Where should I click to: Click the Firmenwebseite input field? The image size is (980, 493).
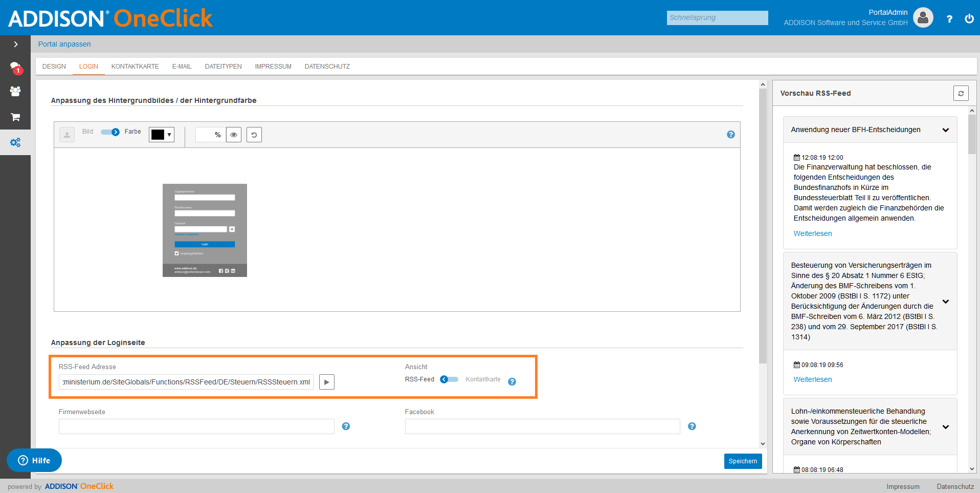(196, 426)
